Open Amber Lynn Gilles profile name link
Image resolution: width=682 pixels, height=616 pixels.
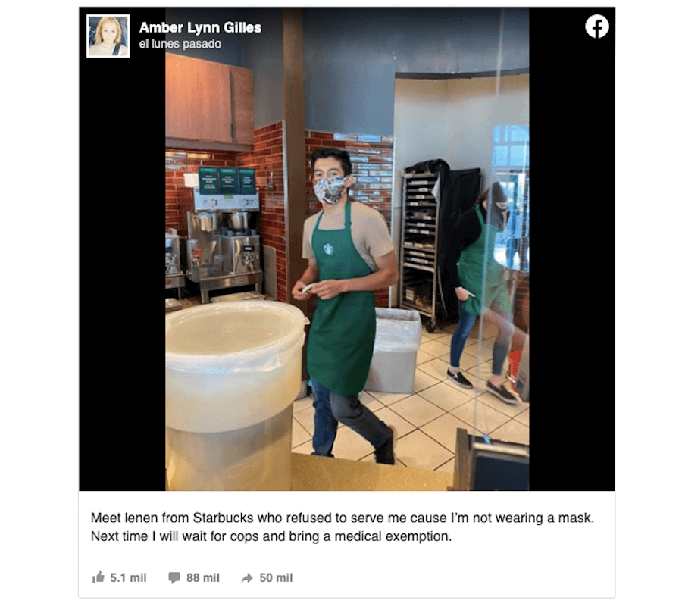[200, 27]
